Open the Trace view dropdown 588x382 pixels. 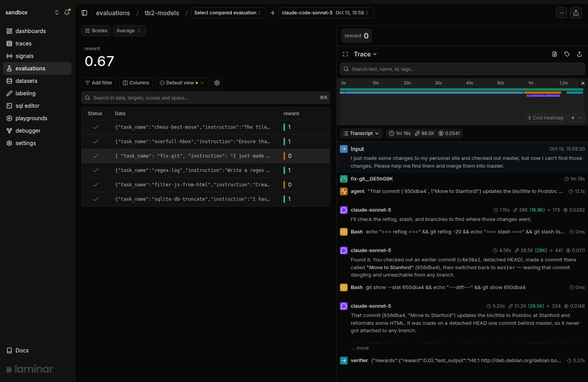pyautogui.click(x=365, y=54)
